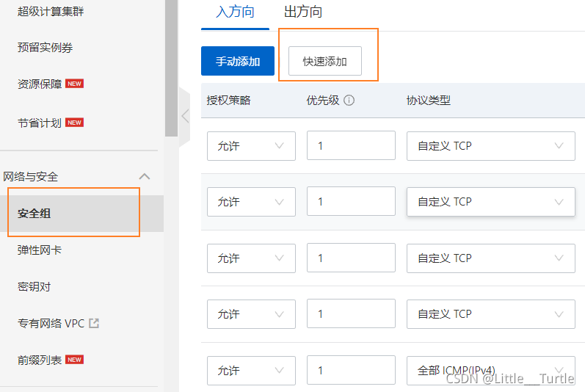Click priority input field in second rule row
This screenshot has width=585, height=392.
point(351,201)
